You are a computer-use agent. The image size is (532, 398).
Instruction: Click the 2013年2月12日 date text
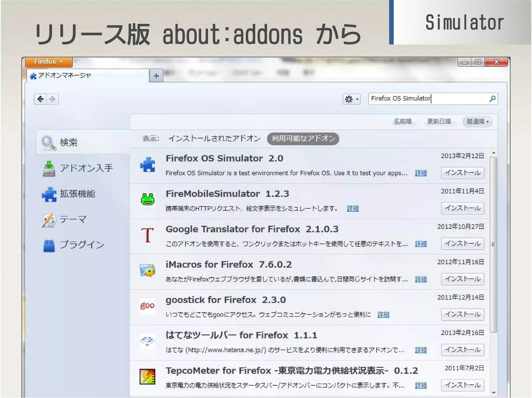pos(462,156)
